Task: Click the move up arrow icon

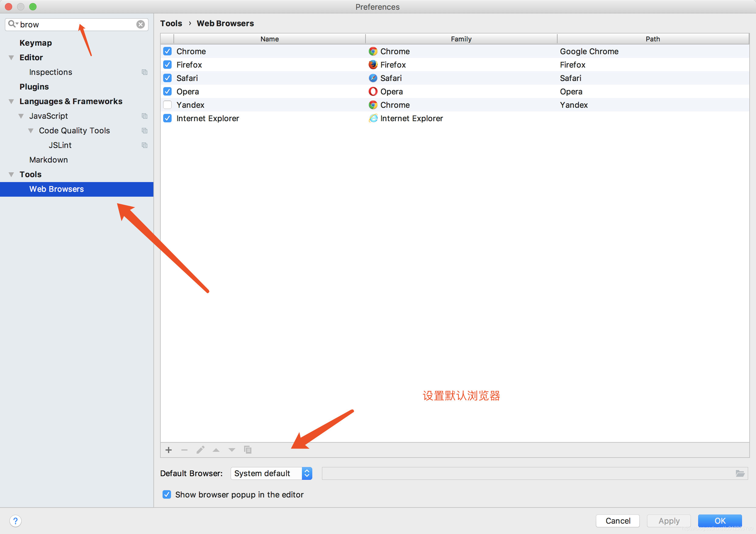Action: (216, 450)
